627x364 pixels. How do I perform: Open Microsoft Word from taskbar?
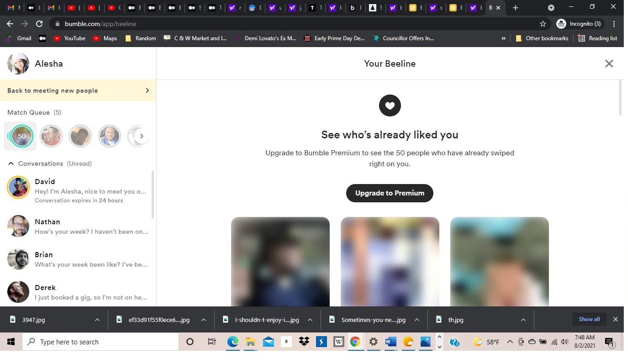pyautogui.click(x=390, y=342)
